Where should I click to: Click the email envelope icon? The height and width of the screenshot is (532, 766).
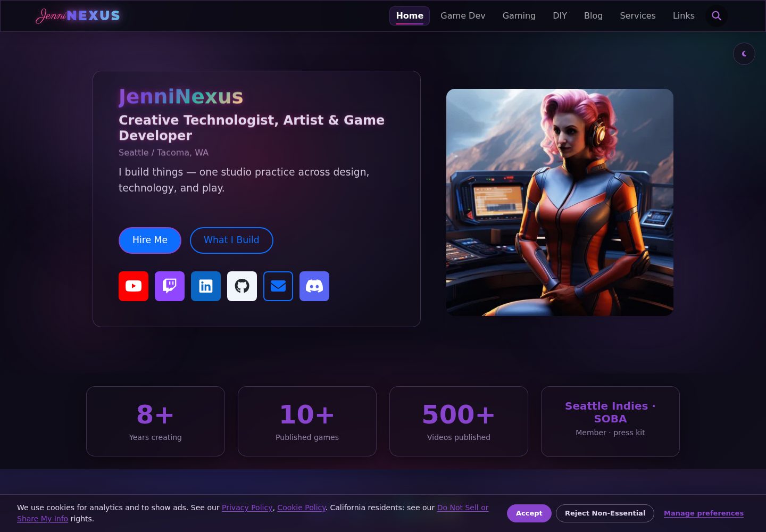278,286
